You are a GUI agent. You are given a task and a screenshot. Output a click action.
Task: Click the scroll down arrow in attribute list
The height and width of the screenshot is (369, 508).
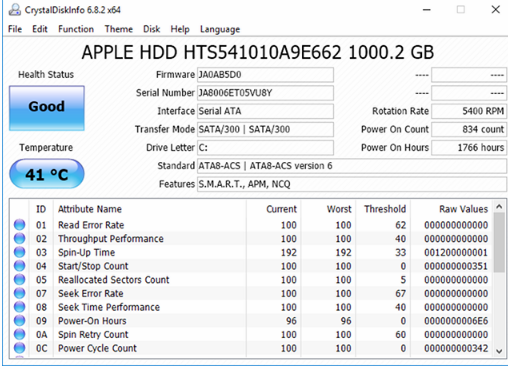[499, 351]
